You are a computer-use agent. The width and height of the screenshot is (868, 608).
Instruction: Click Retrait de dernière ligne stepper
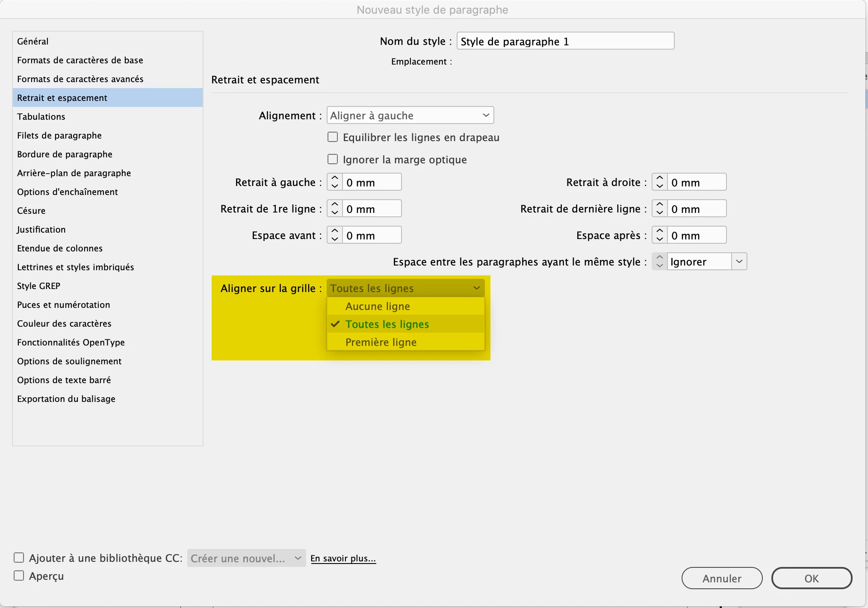pyautogui.click(x=659, y=209)
